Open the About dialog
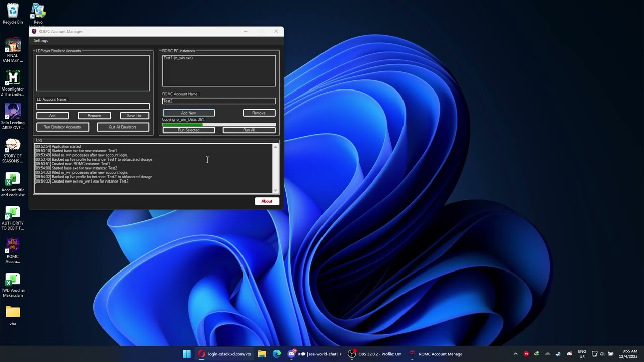 point(267,201)
